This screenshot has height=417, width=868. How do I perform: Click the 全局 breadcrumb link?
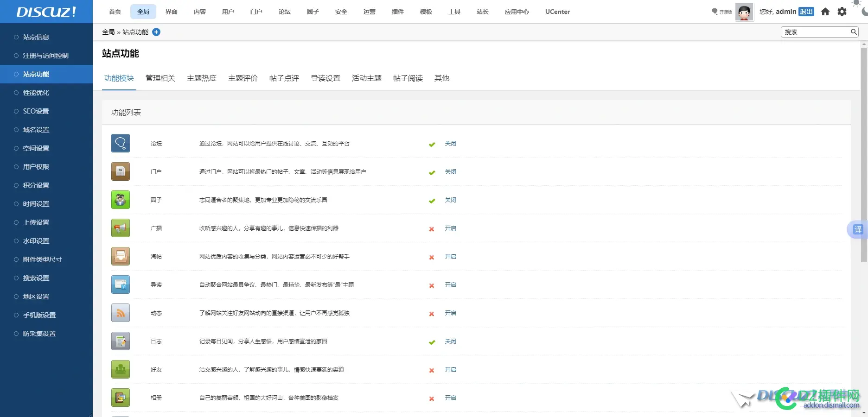(x=108, y=32)
